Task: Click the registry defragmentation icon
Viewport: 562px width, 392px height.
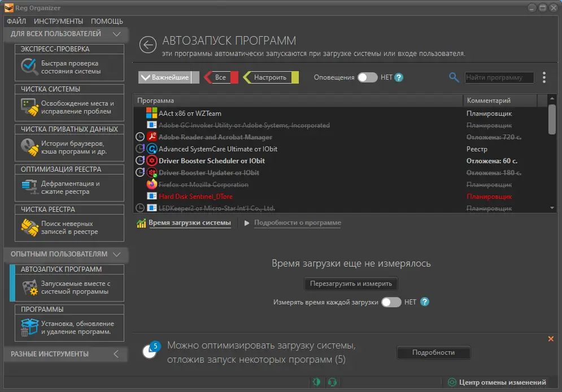Action: [29, 187]
